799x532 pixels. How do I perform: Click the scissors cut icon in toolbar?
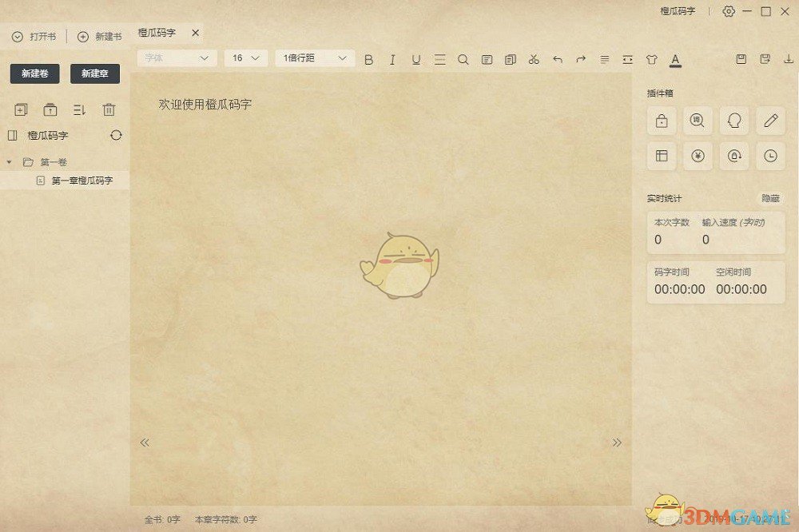tap(534, 59)
